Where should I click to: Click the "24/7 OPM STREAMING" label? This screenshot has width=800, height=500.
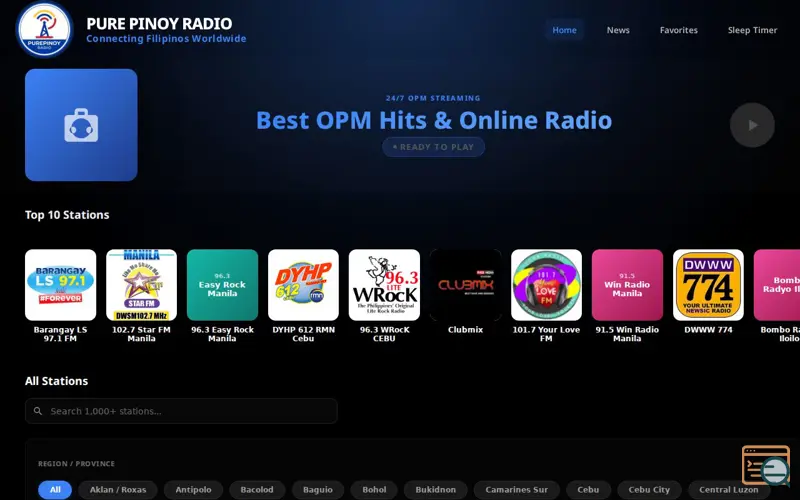433,98
